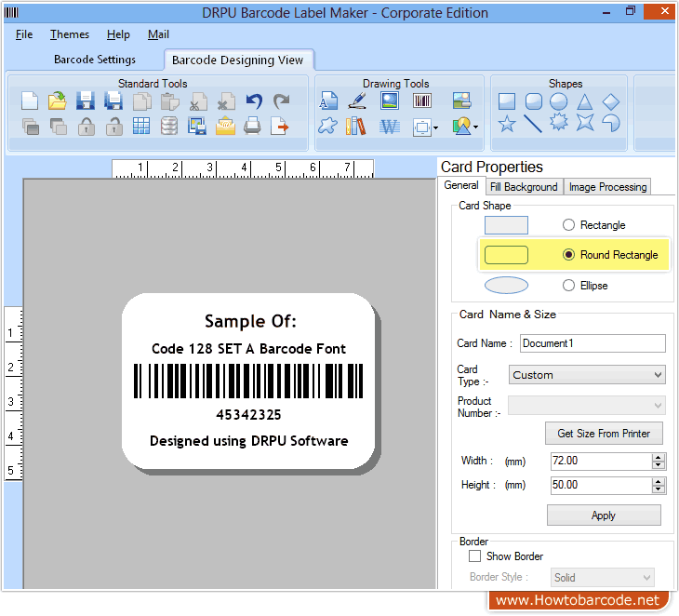The width and height of the screenshot is (679, 616).
Task: Select the Text tool with letter A
Action: pos(328,100)
